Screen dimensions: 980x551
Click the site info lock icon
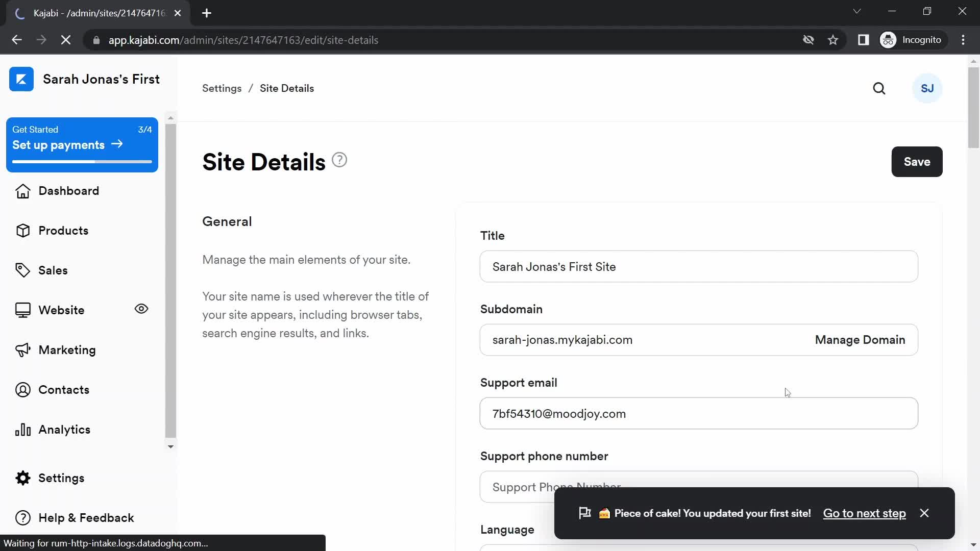(96, 40)
